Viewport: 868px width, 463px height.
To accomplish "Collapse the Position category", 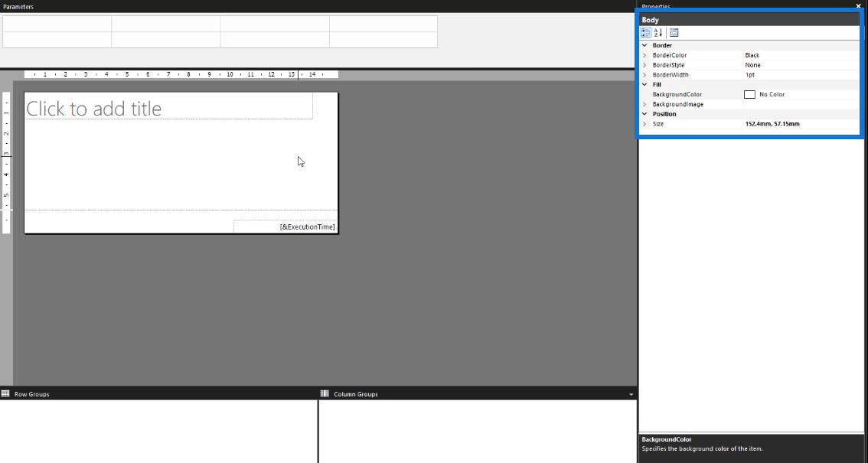I will 644,114.
